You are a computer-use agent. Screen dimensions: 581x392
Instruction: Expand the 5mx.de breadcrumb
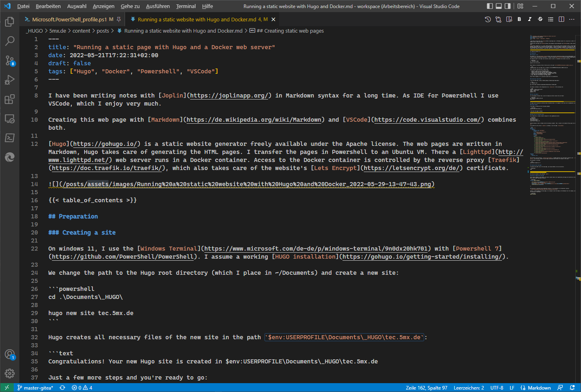coord(58,31)
